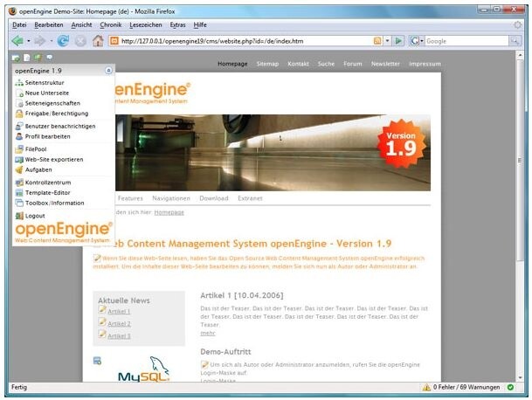Click the Kontrollzentrum icon
The width and height of the screenshot is (532, 400).
[x=19, y=183]
